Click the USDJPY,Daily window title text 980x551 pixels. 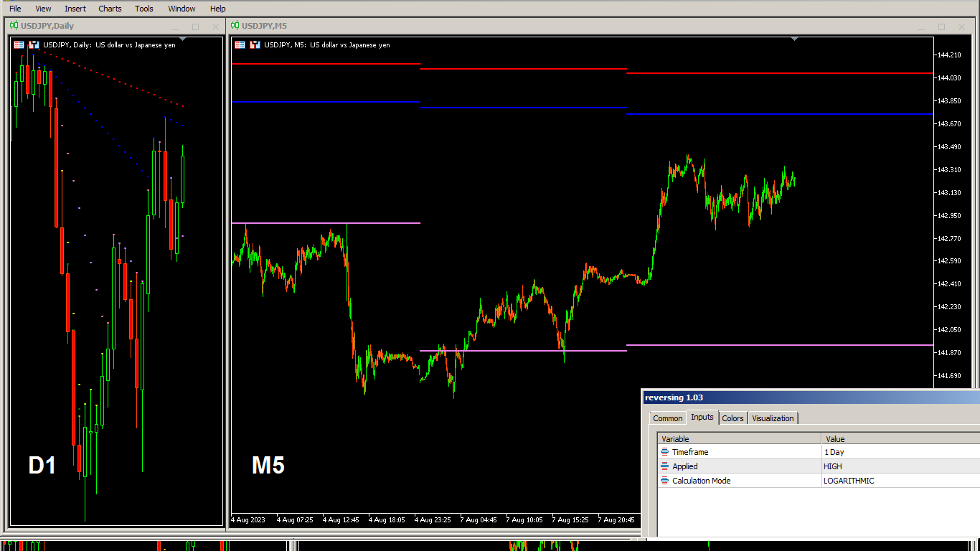tap(47, 27)
